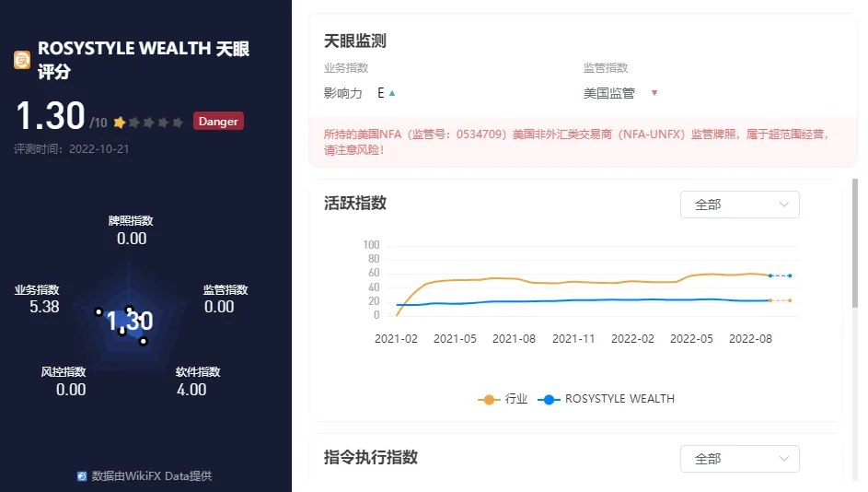Click the 软件指数 4.00 value
Viewport: 868px width, 492px height.
coord(191,390)
